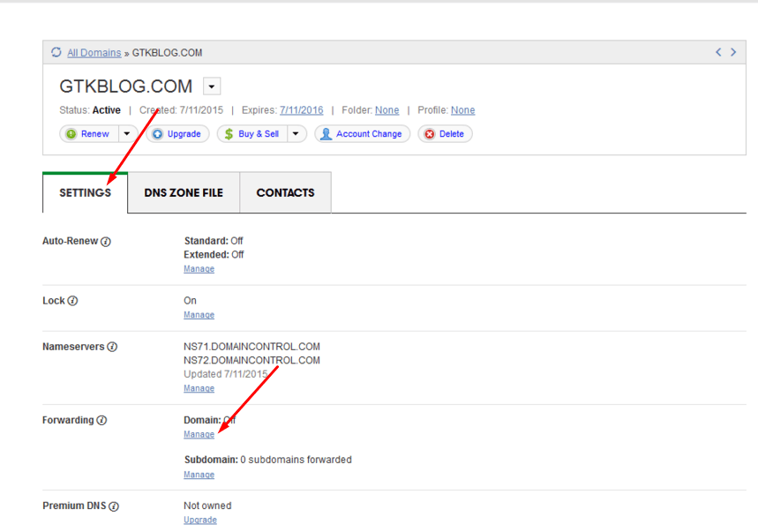Open the GTKBLOG.COM domain selector dropdown
Image resolution: width=758 pixels, height=532 pixels.
coord(212,86)
